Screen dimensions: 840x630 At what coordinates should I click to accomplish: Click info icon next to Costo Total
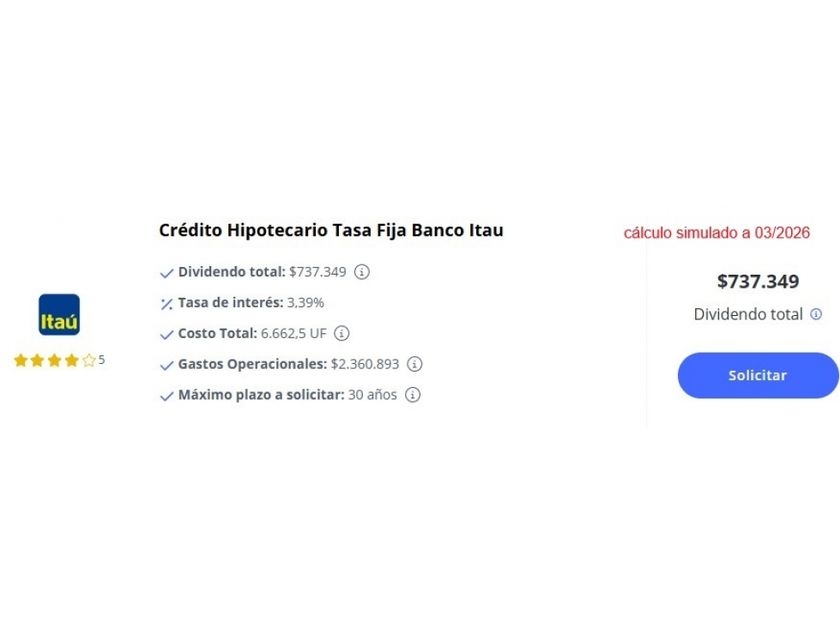[x=342, y=333]
